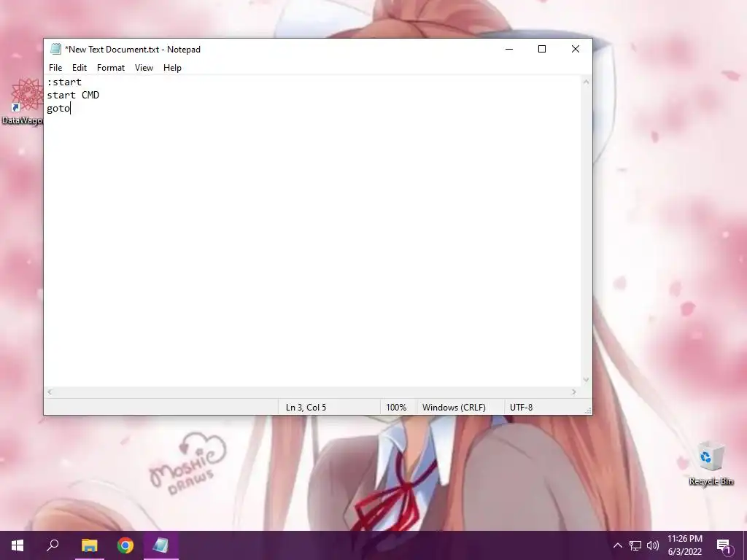The height and width of the screenshot is (560, 747).
Task: Click the 'Ln 3, Col 5' status entry
Action: coord(306,408)
